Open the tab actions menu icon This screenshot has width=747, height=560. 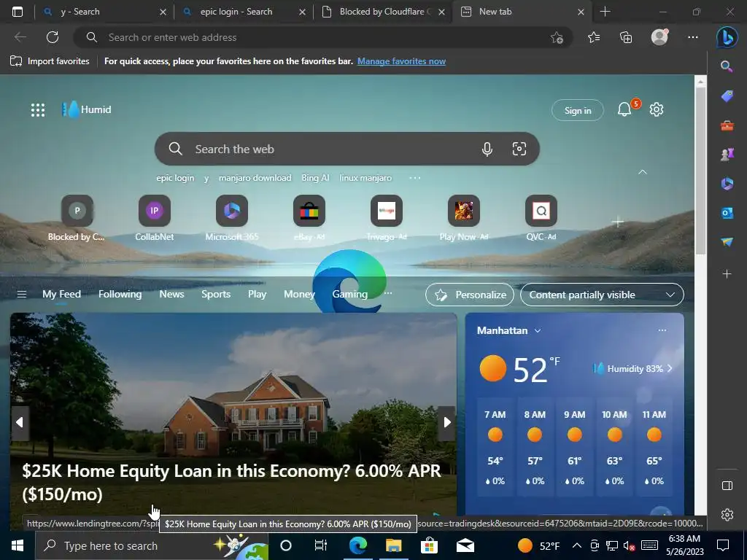tap(18, 12)
